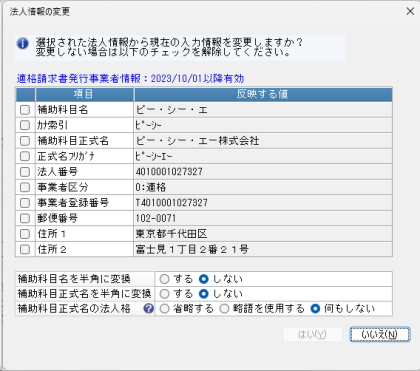Select する for 補助科目名を半角に変換
420x371 pixels.
pyautogui.click(x=164, y=279)
